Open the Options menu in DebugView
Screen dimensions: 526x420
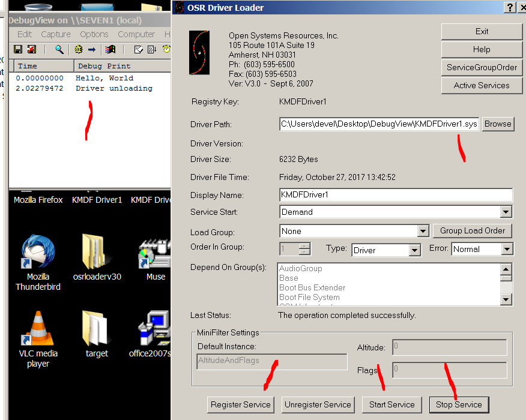(94, 34)
